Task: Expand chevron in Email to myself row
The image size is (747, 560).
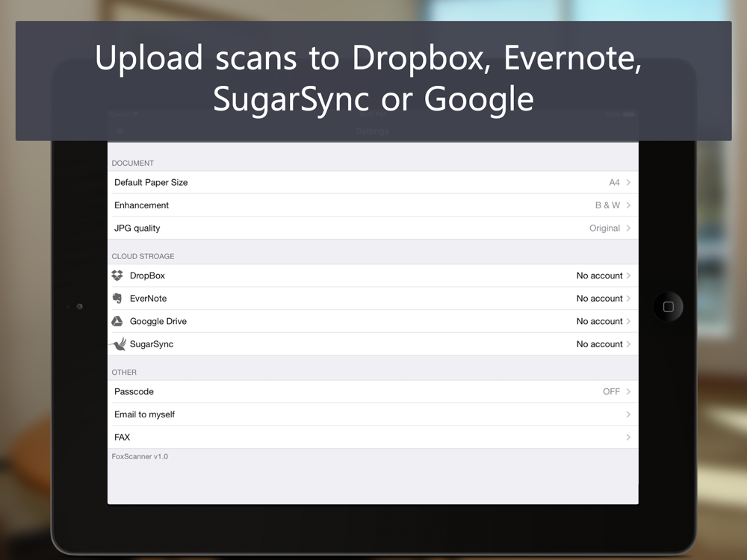Action: coord(628,414)
